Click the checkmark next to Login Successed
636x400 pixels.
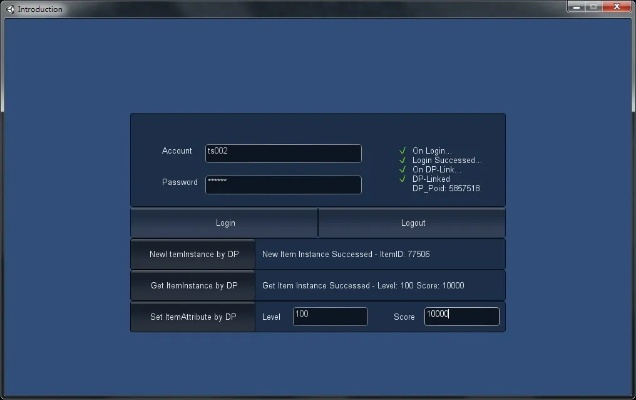point(402,160)
